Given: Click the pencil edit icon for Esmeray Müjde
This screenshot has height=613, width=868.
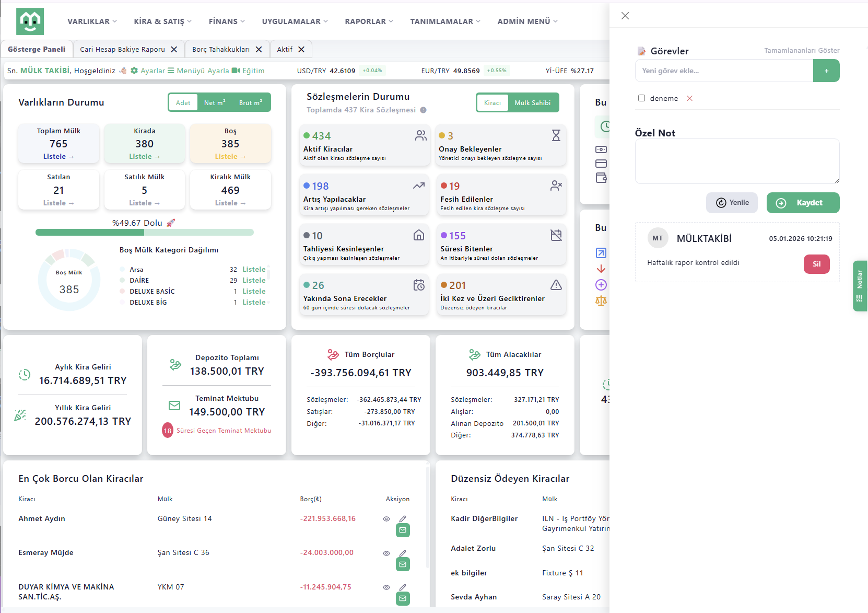Looking at the screenshot, I should [403, 553].
